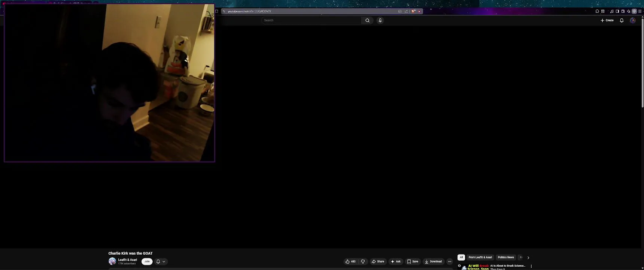Screen dimensions: 644x270
Task: Click the rewards triangle icon in address bar
Action: point(419,11)
